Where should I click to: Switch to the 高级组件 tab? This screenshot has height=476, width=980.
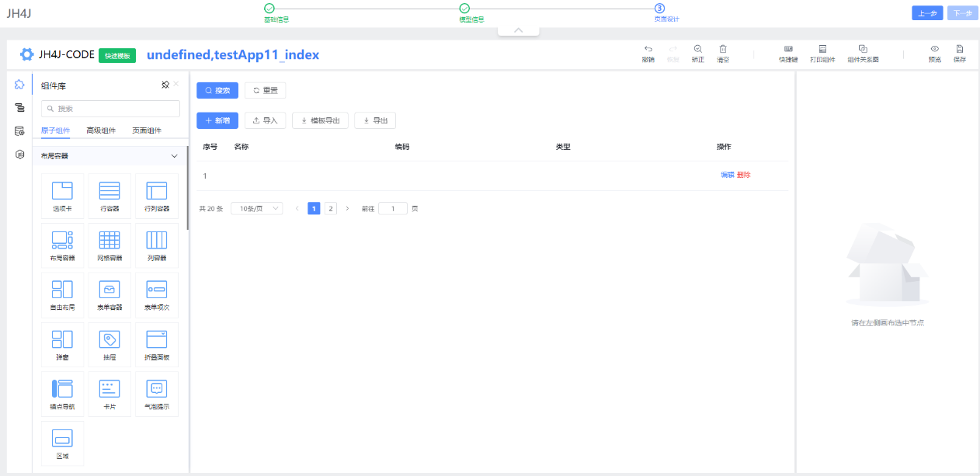(101, 130)
